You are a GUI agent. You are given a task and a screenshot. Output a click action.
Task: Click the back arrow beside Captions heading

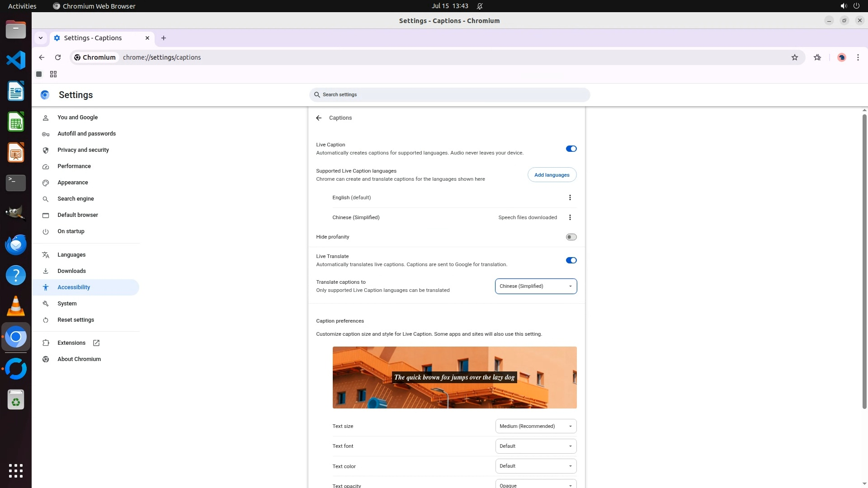click(x=319, y=118)
